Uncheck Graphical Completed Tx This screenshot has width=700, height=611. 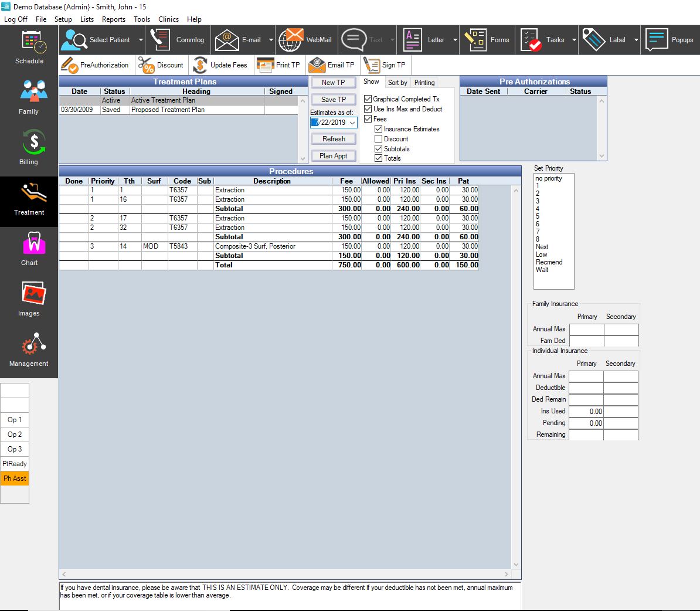tap(368, 99)
